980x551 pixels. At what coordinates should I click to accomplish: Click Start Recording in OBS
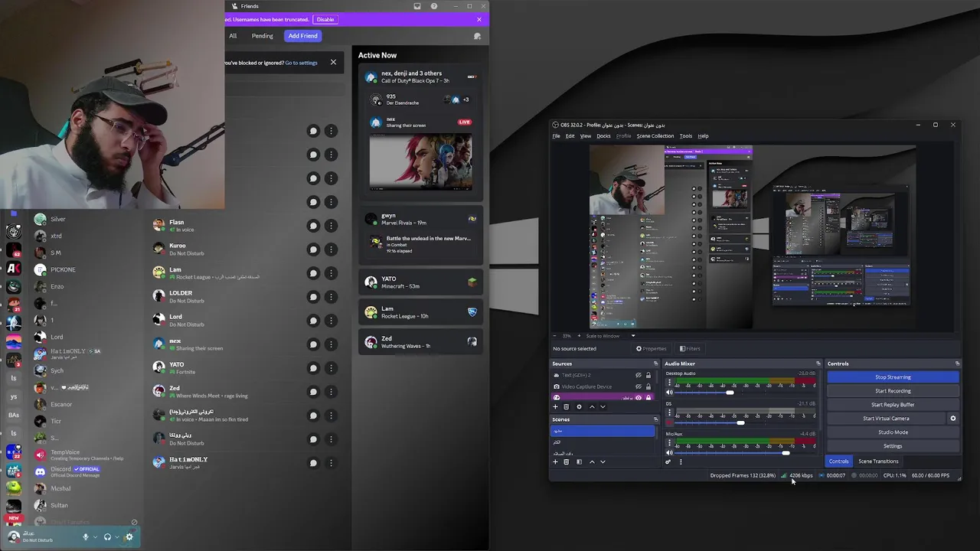point(893,391)
